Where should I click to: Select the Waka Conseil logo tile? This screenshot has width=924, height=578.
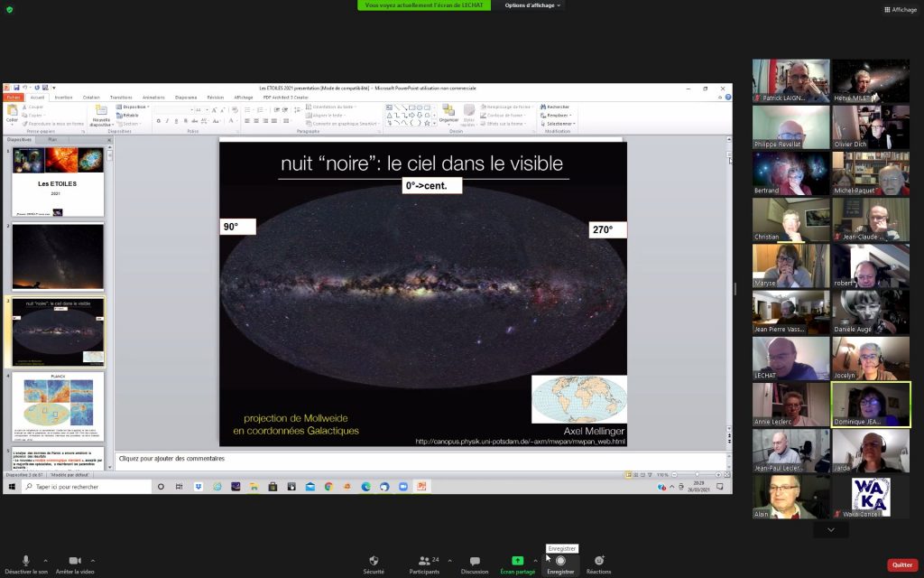click(871, 497)
